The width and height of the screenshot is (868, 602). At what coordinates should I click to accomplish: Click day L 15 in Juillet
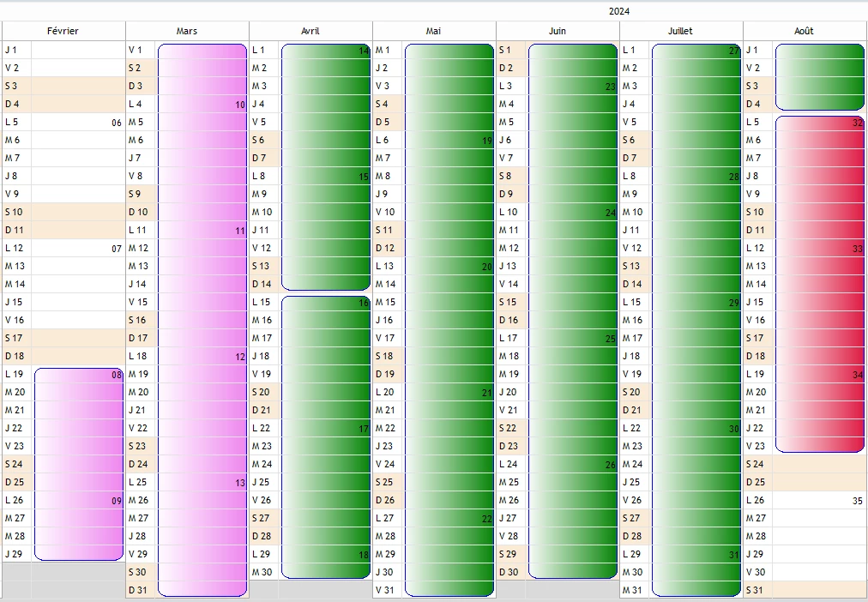[x=631, y=302]
